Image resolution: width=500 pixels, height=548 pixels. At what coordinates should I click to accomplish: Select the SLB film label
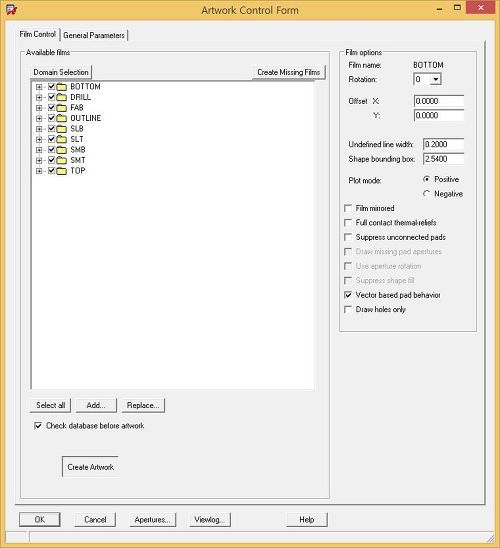point(77,129)
